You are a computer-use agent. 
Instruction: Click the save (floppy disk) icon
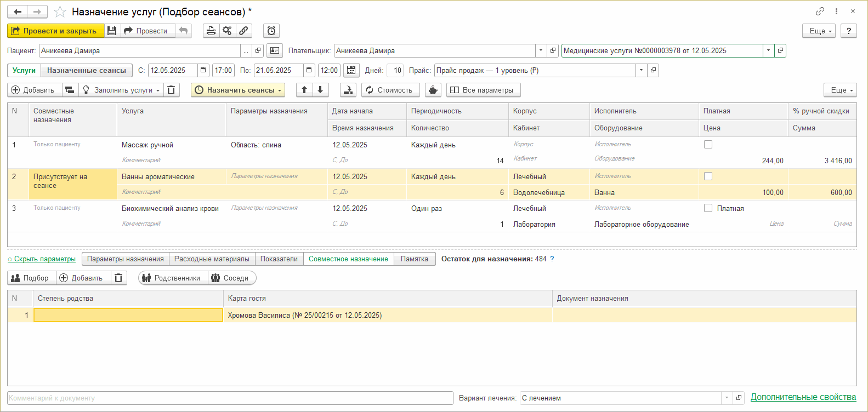point(112,31)
